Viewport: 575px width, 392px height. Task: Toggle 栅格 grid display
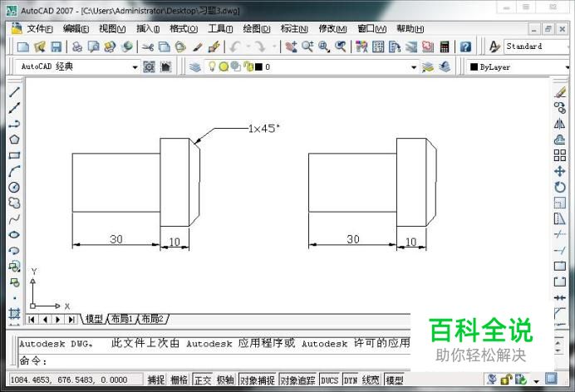coord(179,380)
